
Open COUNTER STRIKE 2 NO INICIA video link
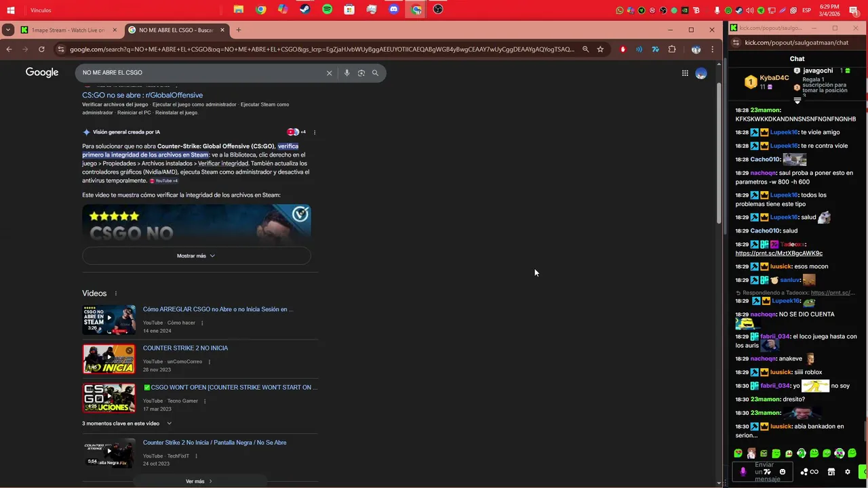(185, 348)
